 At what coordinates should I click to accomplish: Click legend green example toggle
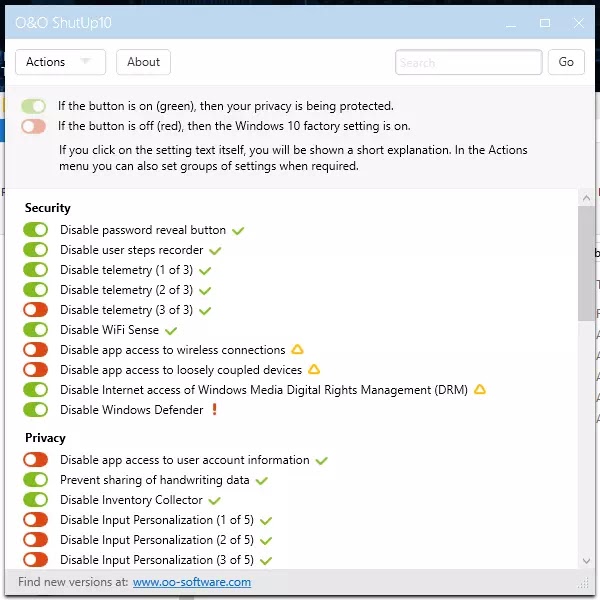click(x=34, y=106)
